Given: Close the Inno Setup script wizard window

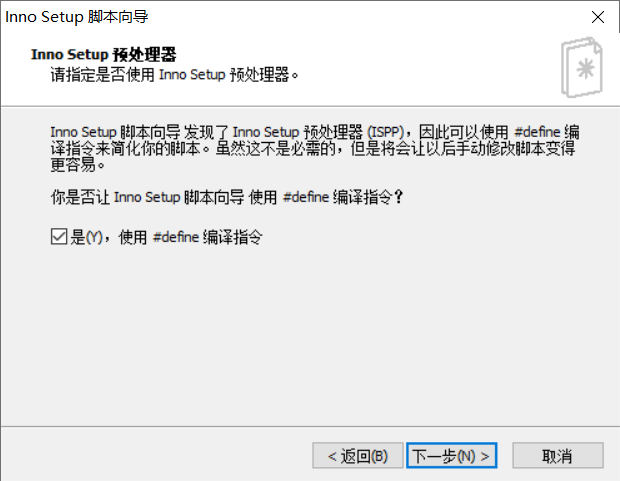Looking at the screenshot, I should click(x=597, y=17).
